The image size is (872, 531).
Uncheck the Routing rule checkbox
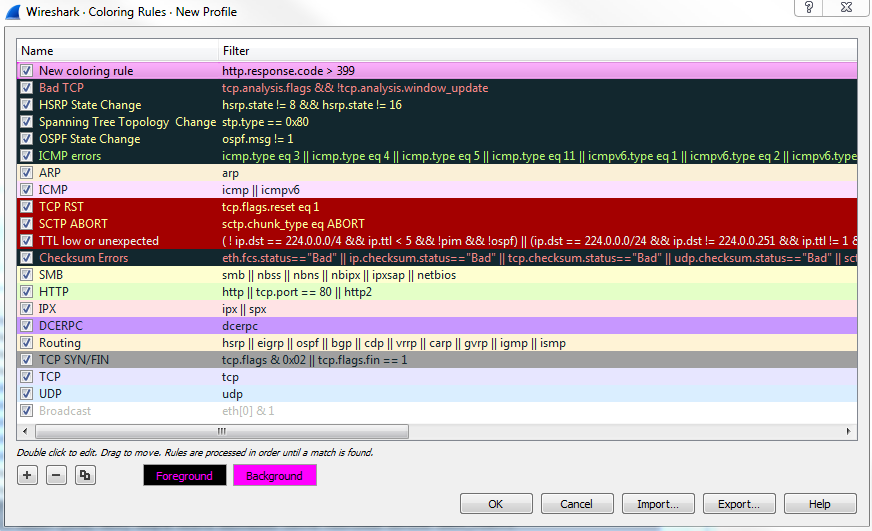click(x=26, y=343)
